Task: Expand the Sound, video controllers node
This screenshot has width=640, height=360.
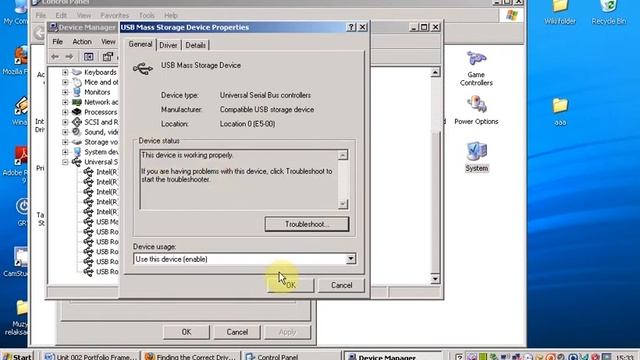Action: (x=65, y=132)
